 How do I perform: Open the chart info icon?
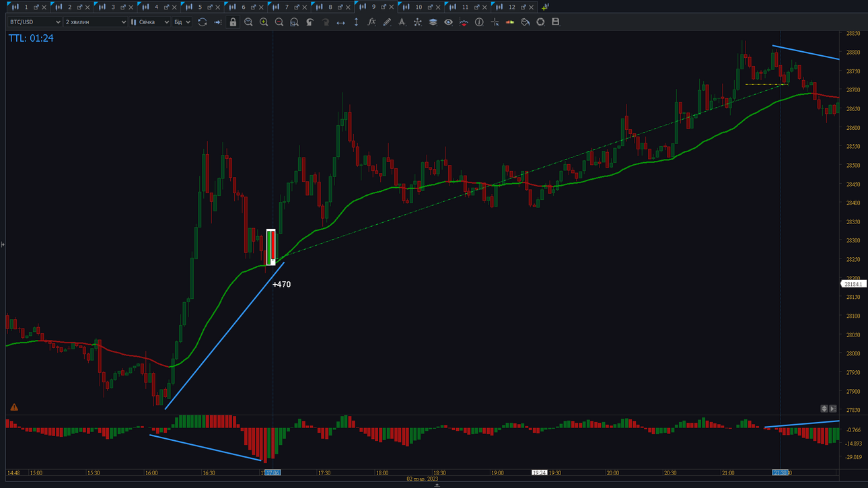tap(479, 22)
